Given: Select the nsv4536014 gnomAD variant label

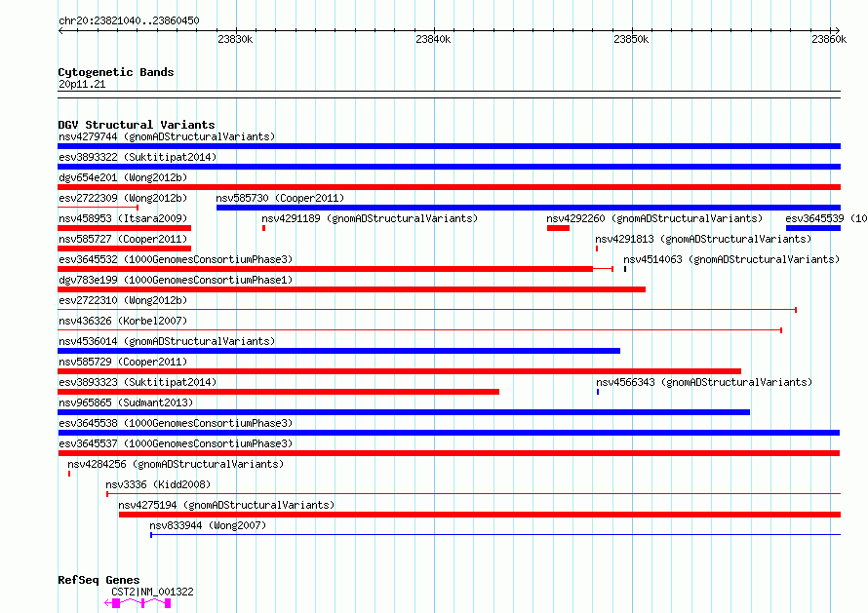Looking at the screenshot, I should point(167,341).
